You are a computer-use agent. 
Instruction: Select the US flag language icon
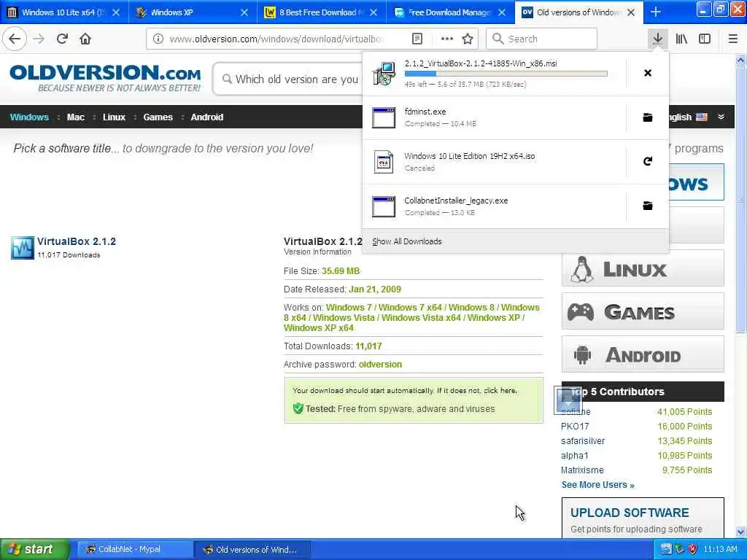702,117
